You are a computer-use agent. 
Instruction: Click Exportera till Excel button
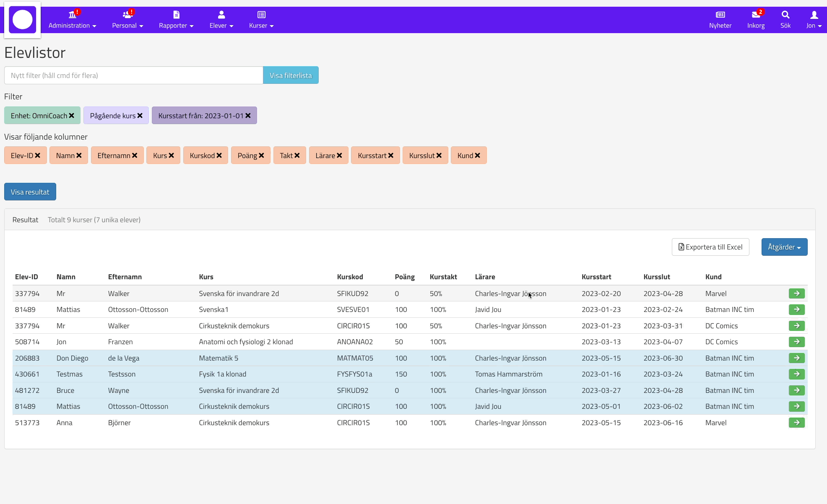pyautogui.click(x=710, y=247)
